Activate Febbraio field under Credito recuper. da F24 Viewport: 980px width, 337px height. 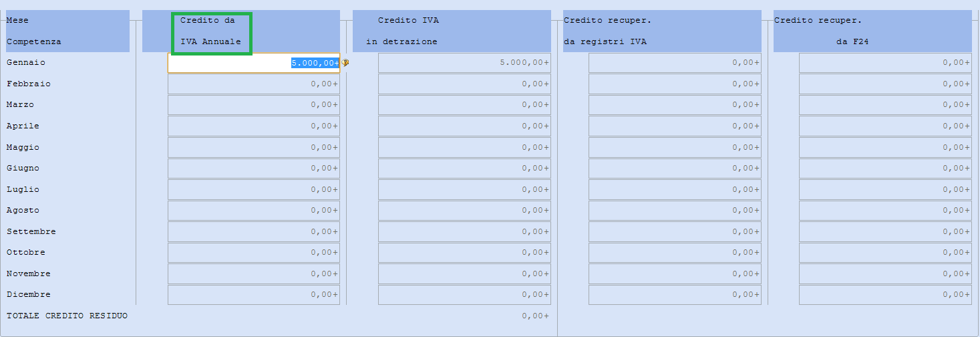[885, 84]
